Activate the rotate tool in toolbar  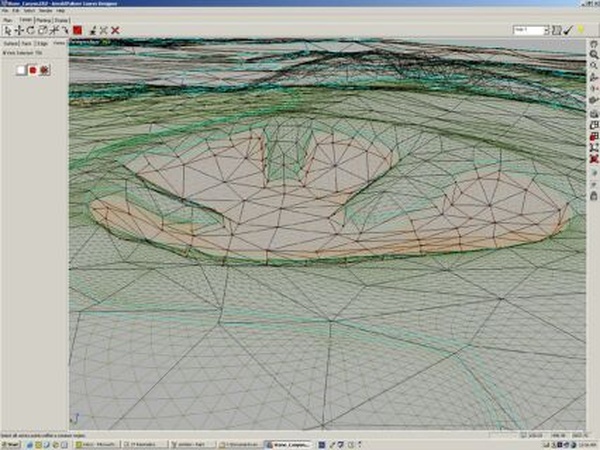click(x=30, y=31)
